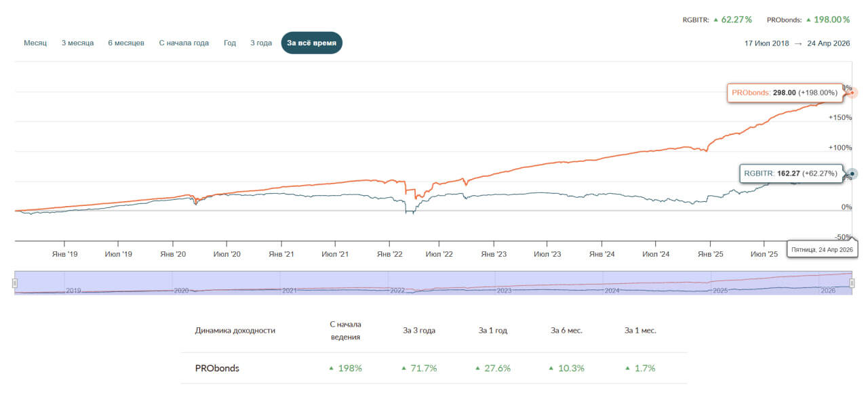Viewport: 868px width, 395px height.
Task: Switch to the 3 месяца range
Action: click(x=77, y=43)
